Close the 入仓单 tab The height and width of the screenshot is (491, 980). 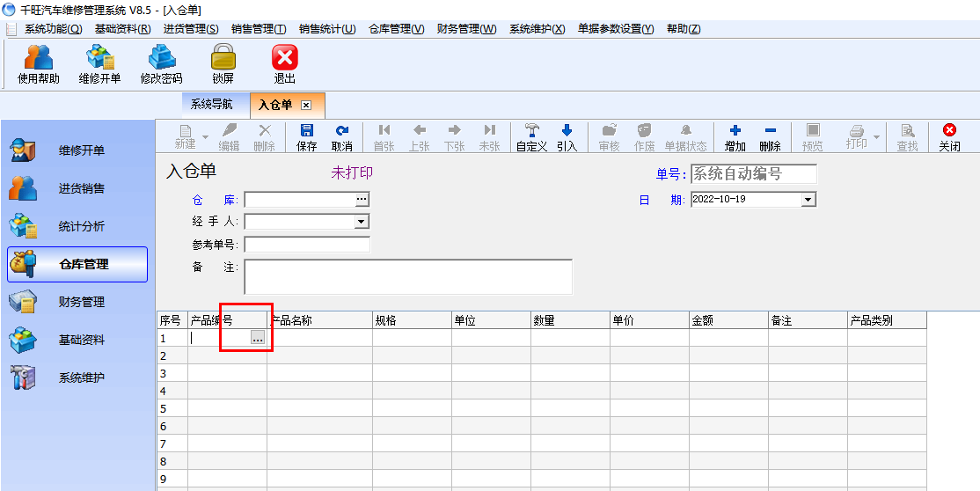(x=305, y=105)
